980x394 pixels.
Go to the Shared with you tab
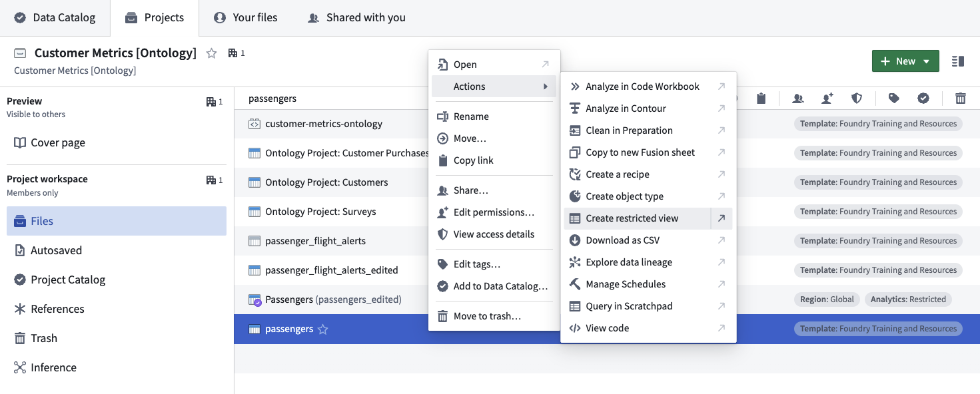click(x=356, y=18)
